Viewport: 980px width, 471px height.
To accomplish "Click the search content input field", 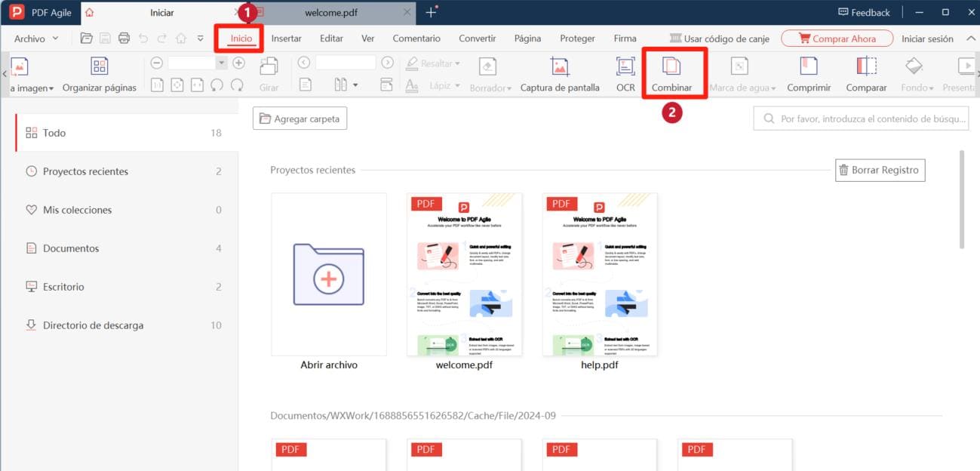I will pyautogui.click(x=861, y=119).
